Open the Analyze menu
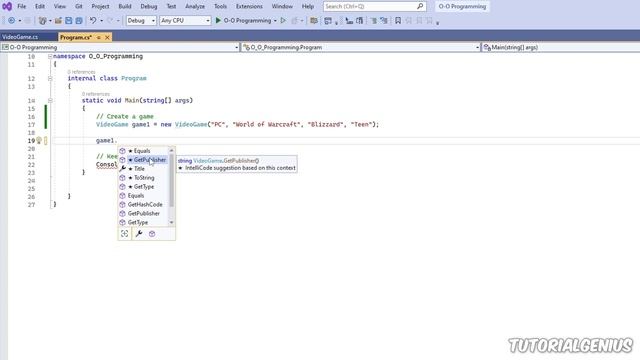 195,7
